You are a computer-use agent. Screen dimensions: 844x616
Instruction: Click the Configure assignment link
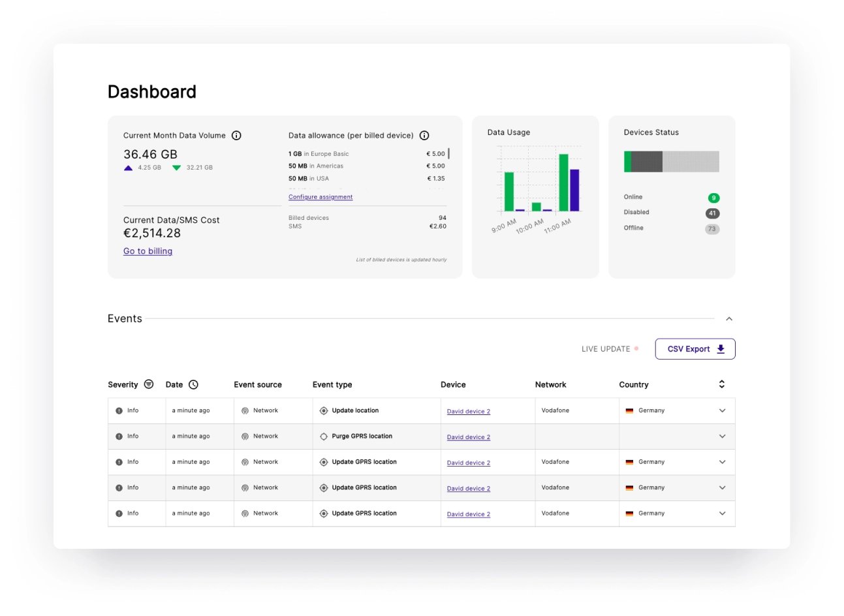tap(320, 196)
